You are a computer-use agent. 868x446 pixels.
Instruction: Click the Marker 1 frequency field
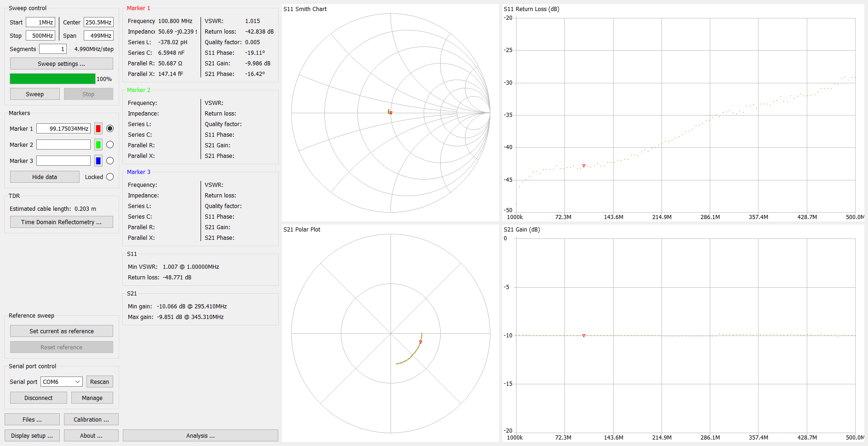tap(63, 128)
